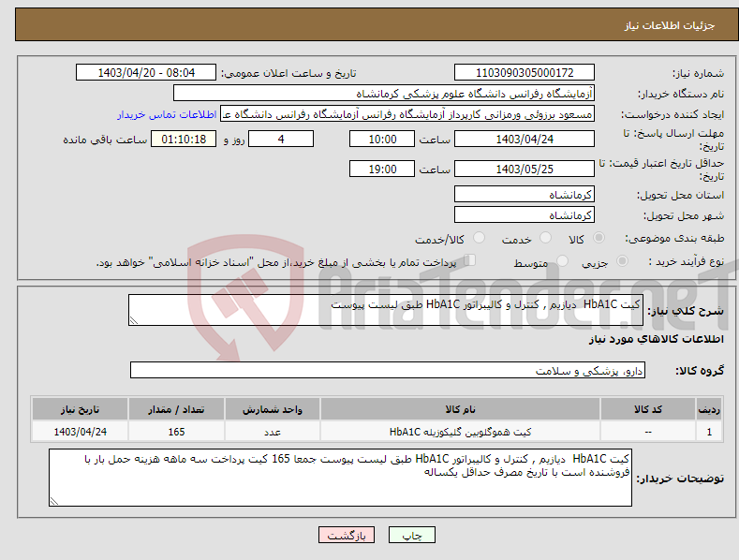
Task: Click the price validity date 1403/05/25 field
Action: 525,169
